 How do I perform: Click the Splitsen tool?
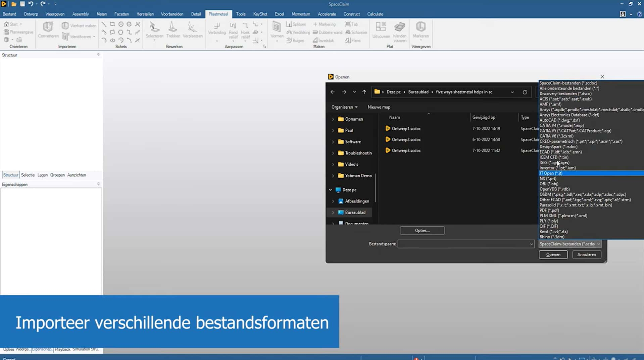coord(296,24)
